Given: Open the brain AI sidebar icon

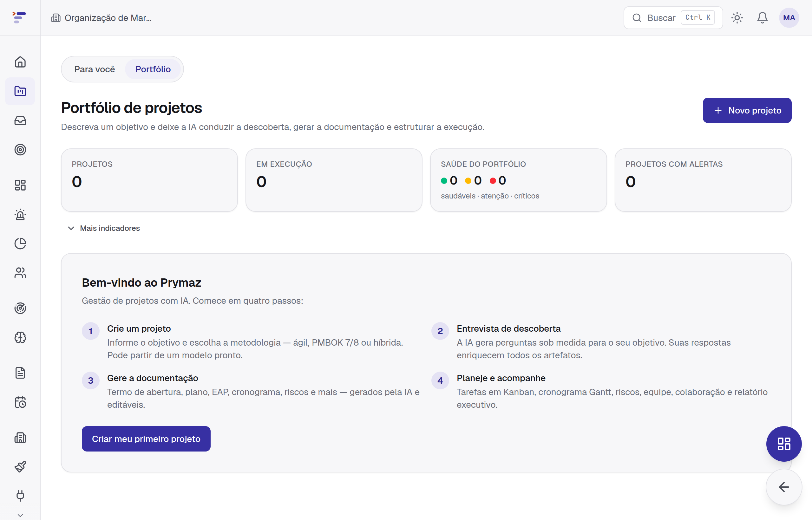Looking at the screenshot, I should point(20,337).
